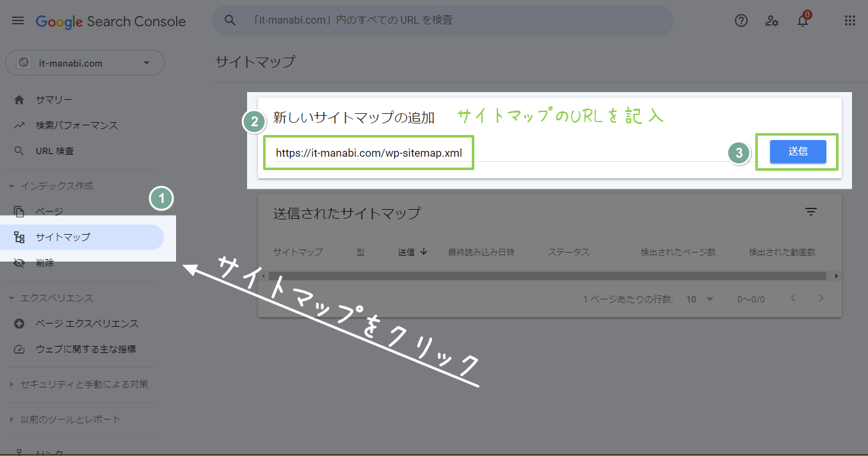Click the 送信 button to submit sitemap
868x456 pixels.
[798, 152]
